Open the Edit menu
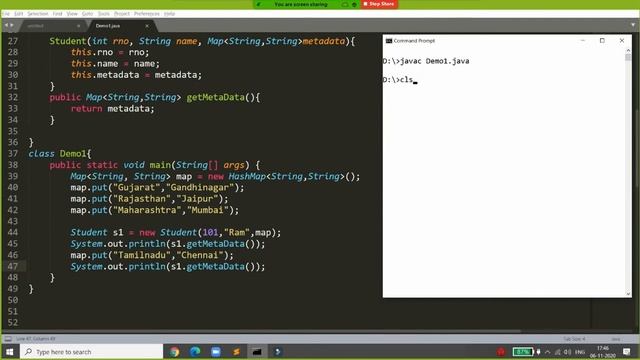The width and height of the screenshot is (640, 360). (x=19, y=13)
